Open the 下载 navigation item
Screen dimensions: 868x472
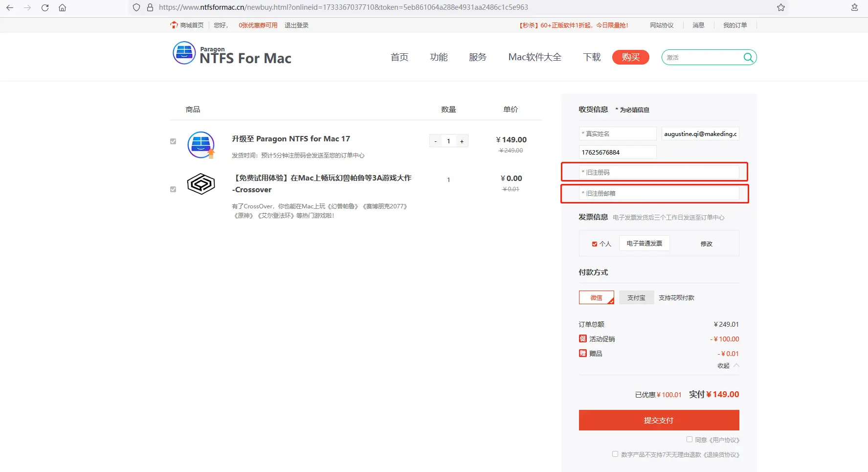592,57
